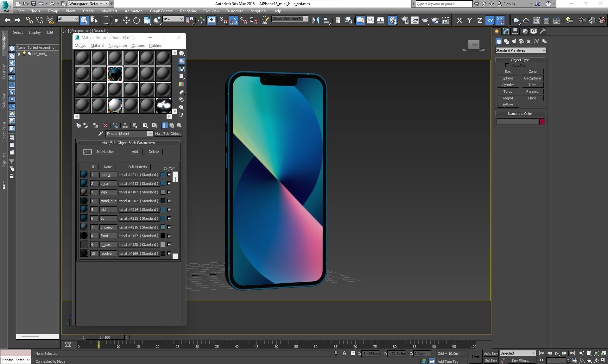
Task: Activate Select and Link tool
Action: (x=29, y=20)
